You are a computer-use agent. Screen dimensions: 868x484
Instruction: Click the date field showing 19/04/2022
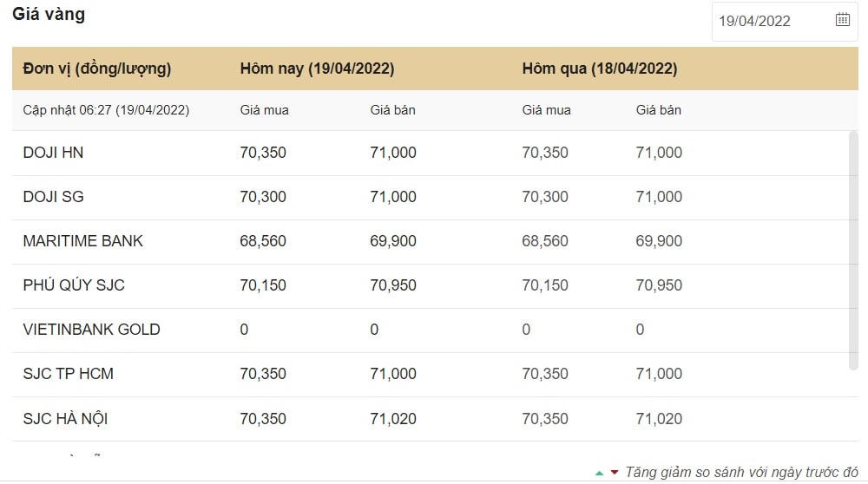(x=785, y=21)
